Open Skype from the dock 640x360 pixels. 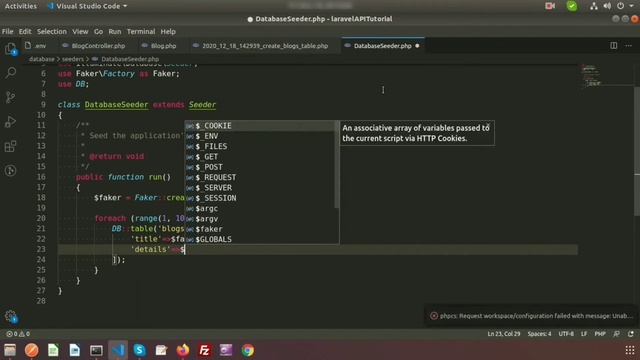140,350
